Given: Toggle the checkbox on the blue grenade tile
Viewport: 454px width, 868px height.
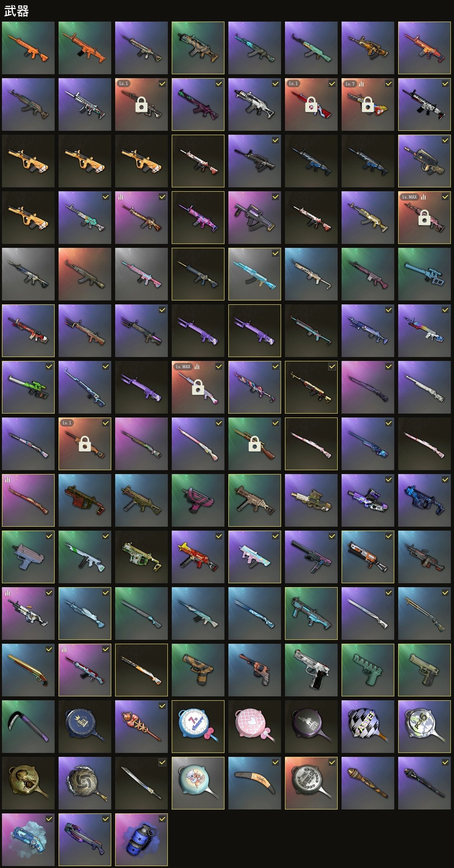Looking at the screenshot, I should coord(162,819).
